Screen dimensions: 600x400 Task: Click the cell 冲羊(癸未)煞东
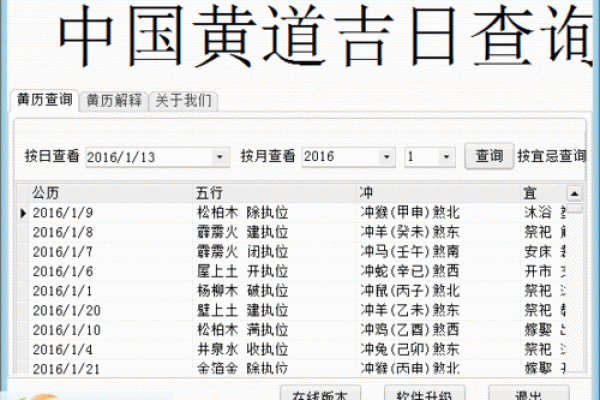[x=439, y=232]
